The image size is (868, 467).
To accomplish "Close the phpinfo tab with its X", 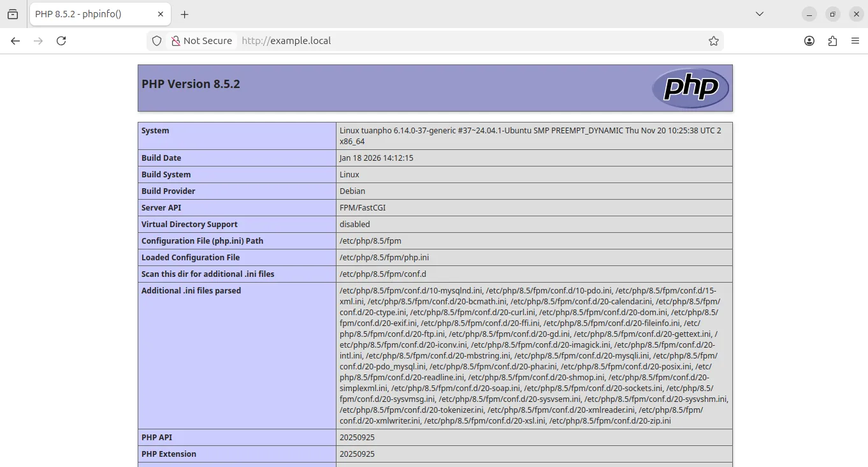I will (161, 13).
